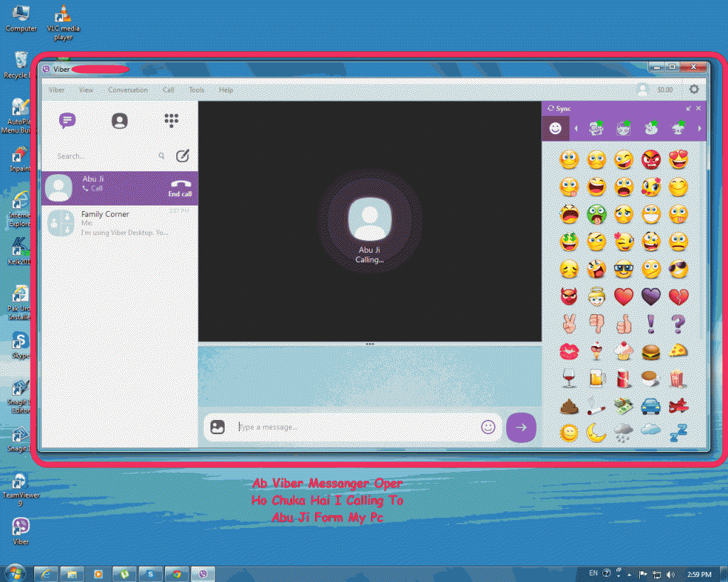Screen dimensions: 728x582
Task: Show more sticker packs with right arrow
Action: [x=700, y=129]
